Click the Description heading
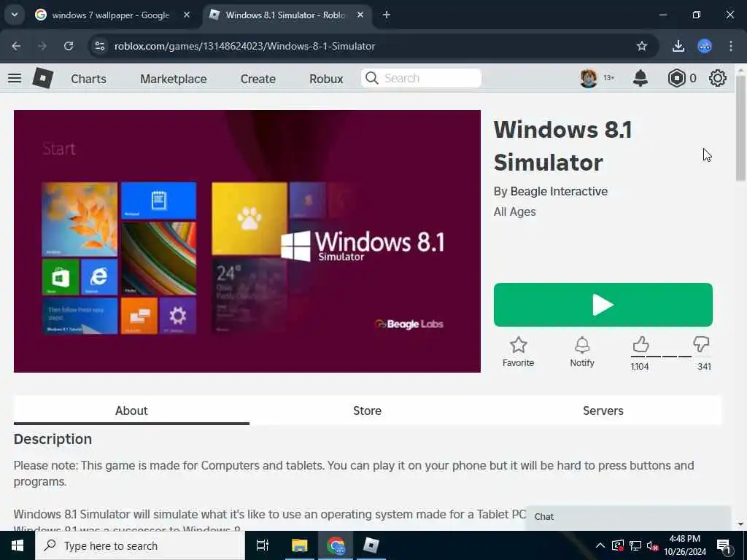Image resolution: width=747 pixels, height=560 pixels. [x=53, y=439]
